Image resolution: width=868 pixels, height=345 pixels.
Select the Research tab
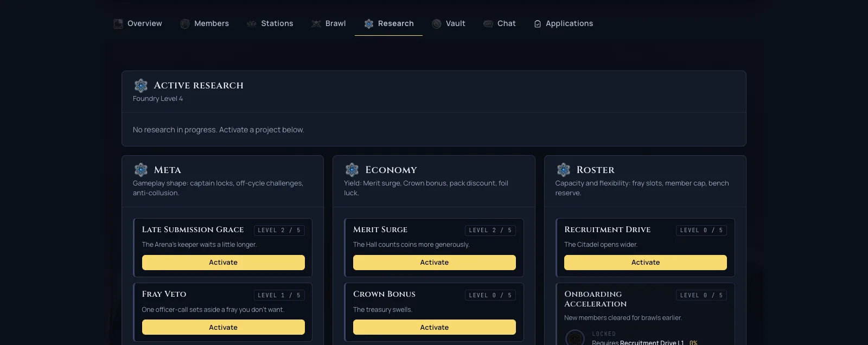[x=389, y=24]
